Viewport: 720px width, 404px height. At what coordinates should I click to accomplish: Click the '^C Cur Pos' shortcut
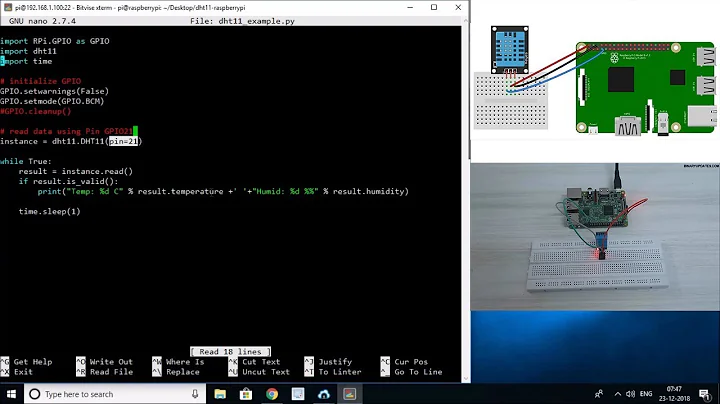pos(404,362)
